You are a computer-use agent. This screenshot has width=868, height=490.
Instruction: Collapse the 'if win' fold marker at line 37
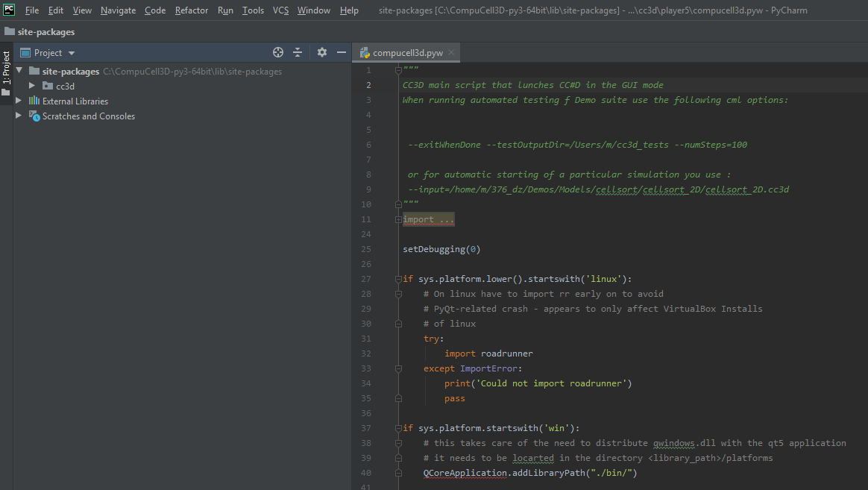click(x=398, y=428)
